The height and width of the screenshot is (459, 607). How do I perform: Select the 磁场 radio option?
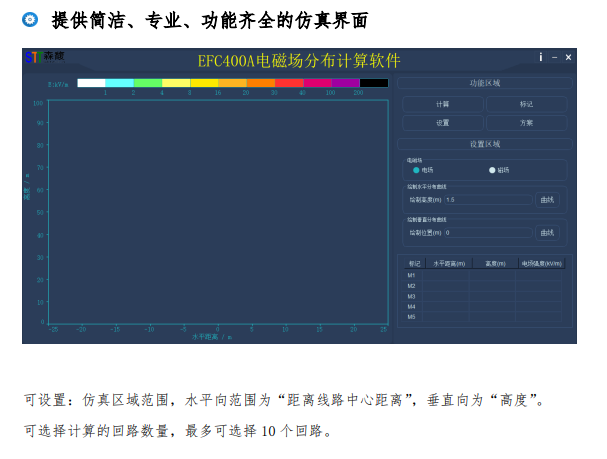point(499,170)
